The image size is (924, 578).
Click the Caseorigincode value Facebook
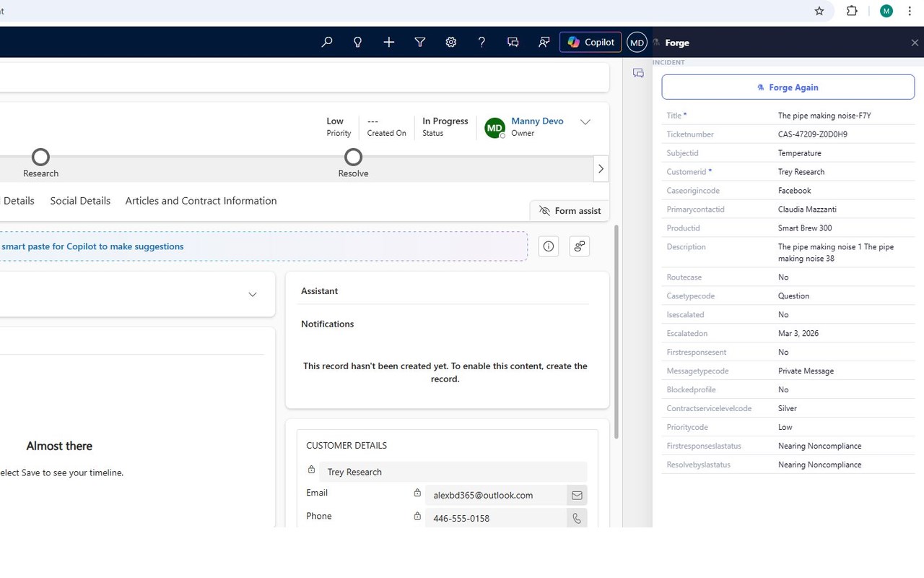(795, 191)
